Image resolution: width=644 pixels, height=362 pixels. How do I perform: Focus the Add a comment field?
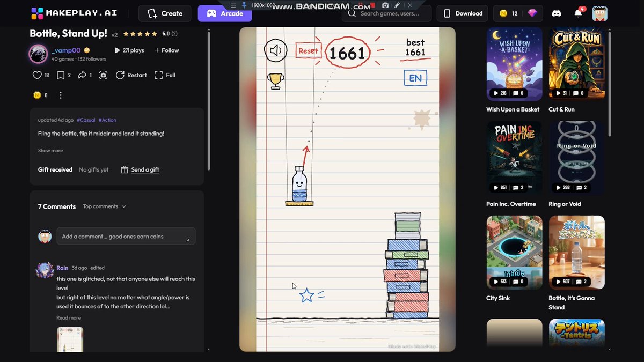coord(126,237)
